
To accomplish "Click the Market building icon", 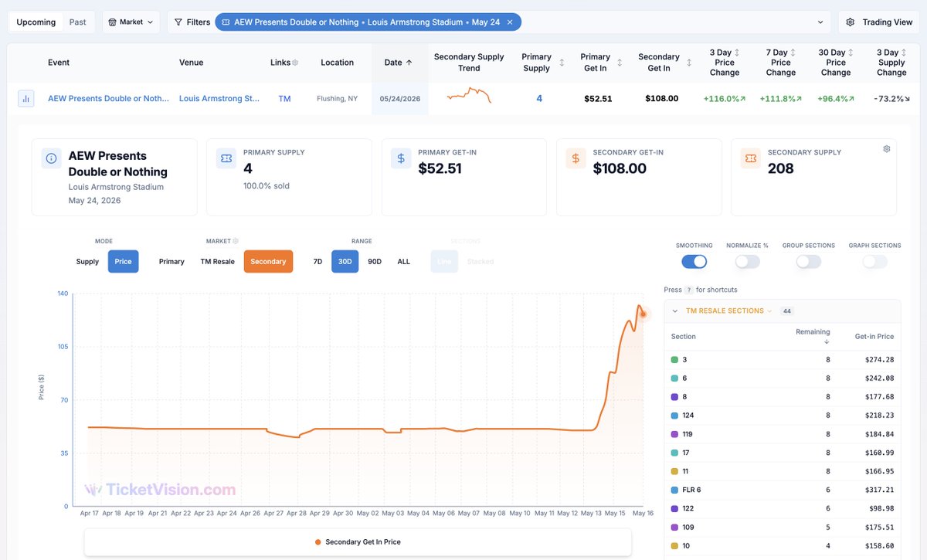I will 112,22.
